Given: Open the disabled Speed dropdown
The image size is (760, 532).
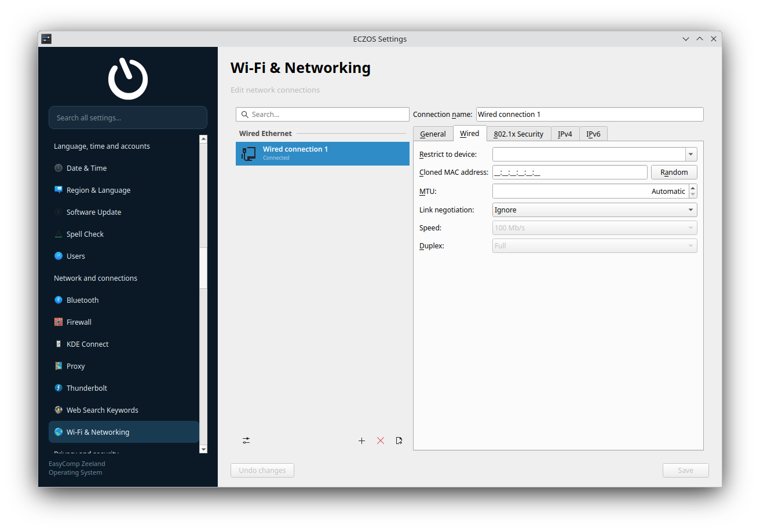Looking at the screenshot, I should (x=595, y=228).
